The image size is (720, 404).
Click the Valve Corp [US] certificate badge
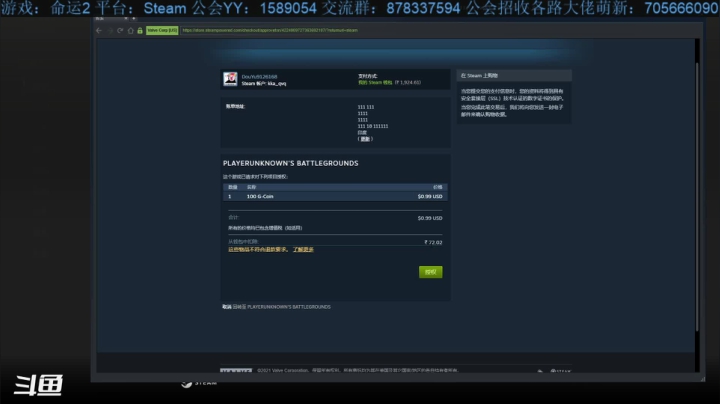coord(162,30)
